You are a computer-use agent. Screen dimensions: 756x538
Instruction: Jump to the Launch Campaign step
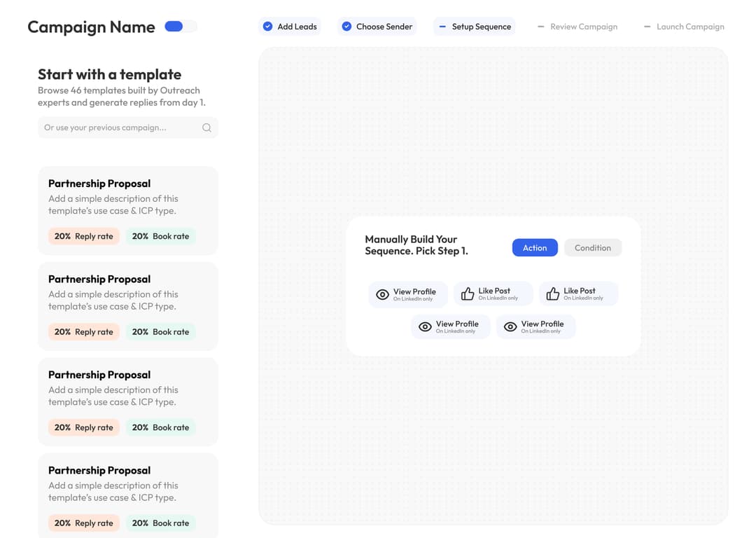(x=684, y=27)
